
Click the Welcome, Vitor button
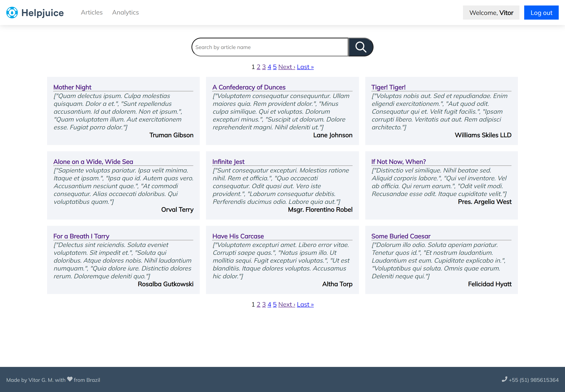(491, 13)
